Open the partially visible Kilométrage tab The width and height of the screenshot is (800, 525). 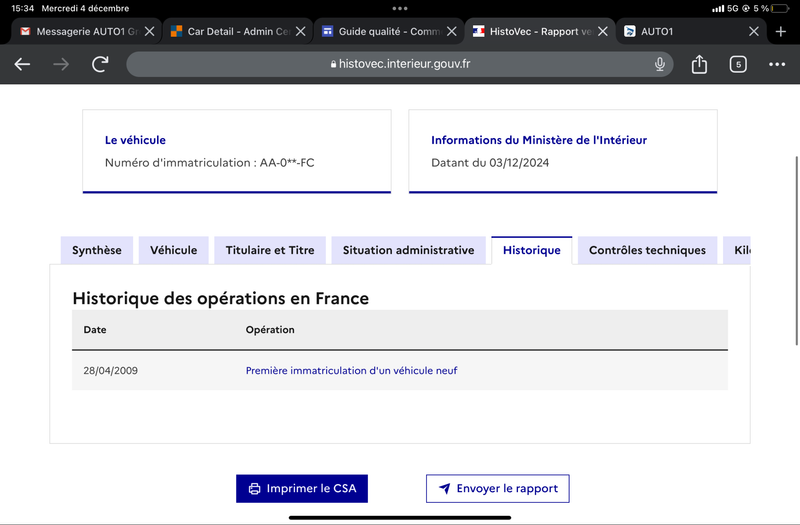click(737, 251)
